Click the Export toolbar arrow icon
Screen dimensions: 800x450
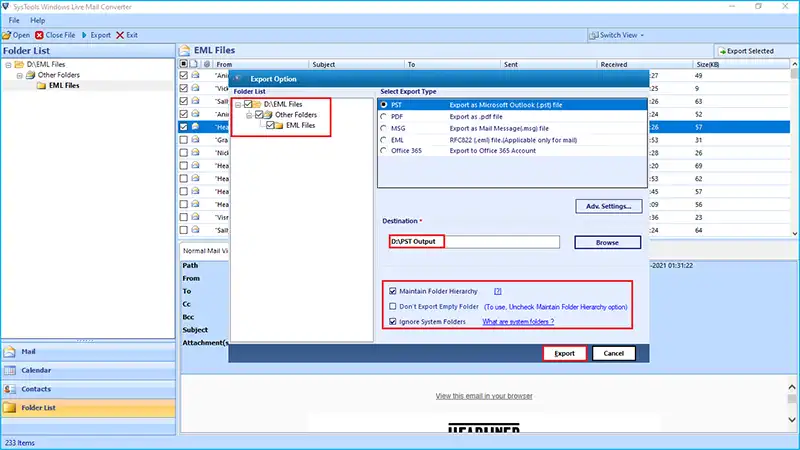pyautogui.click(x=84, y=35)
